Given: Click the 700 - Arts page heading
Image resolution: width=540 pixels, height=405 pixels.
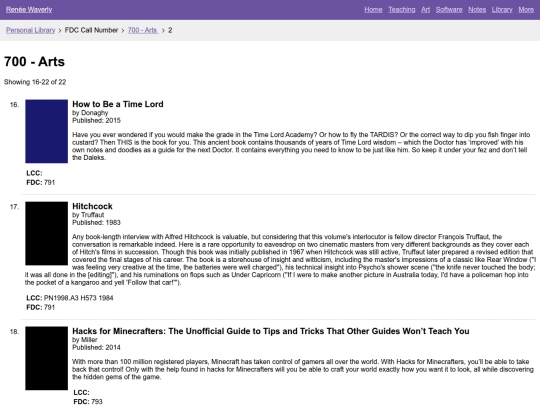Looking at the screenshot, I should [x=34, y=62].
